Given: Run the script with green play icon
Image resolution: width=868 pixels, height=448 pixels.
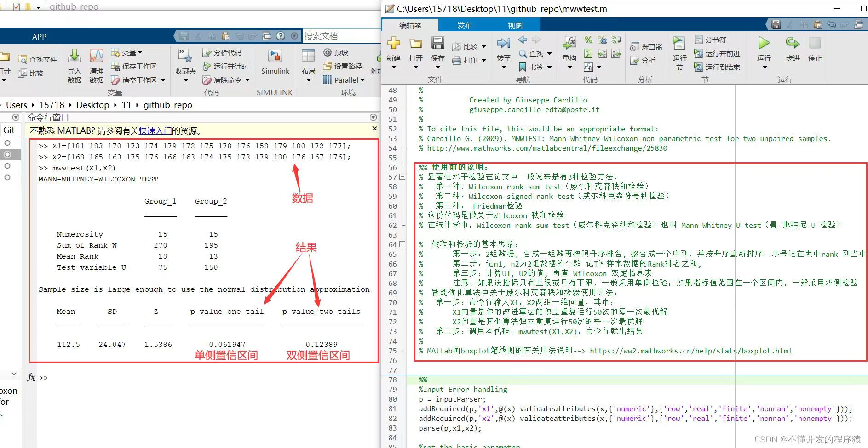Looking at the screenshot, I should tap(764, 43).
